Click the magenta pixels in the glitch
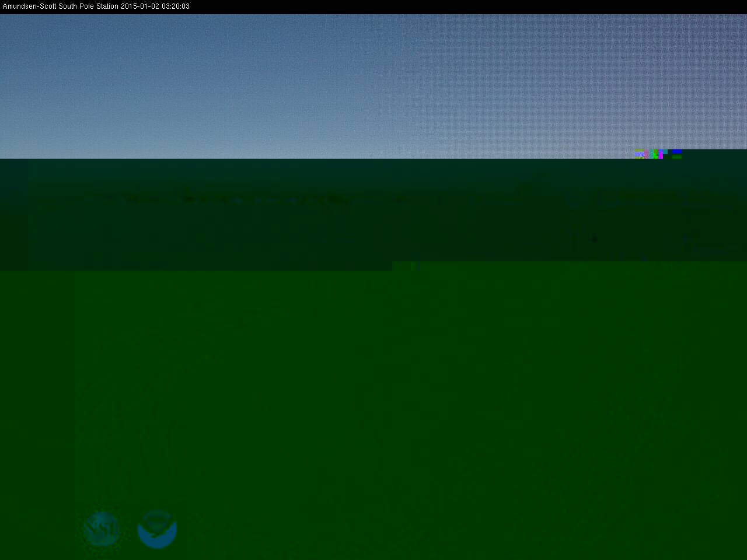The width and height of the screenshot is (747, 560). coord(661,156)
